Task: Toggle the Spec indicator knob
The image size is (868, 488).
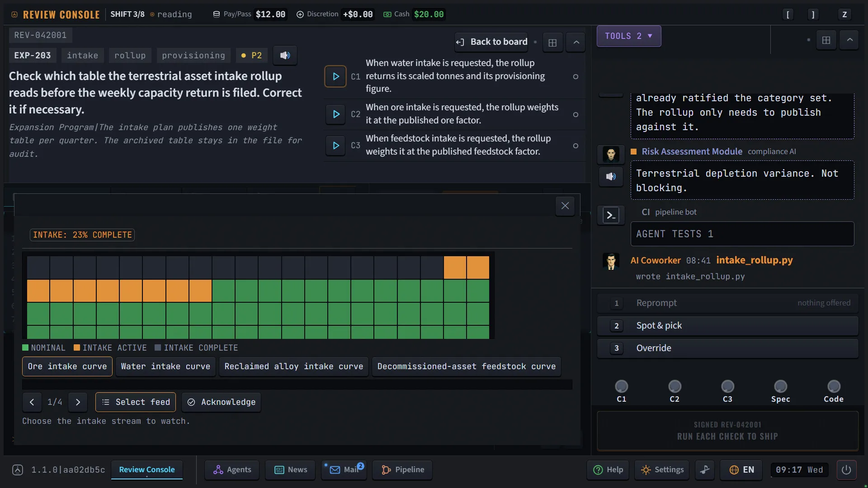Action: [781, 387]
